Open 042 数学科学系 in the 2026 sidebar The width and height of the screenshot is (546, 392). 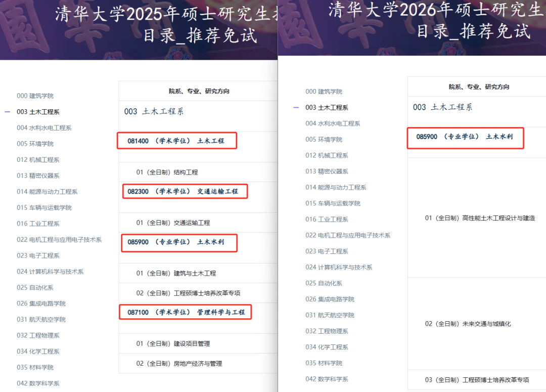point(327,379)
